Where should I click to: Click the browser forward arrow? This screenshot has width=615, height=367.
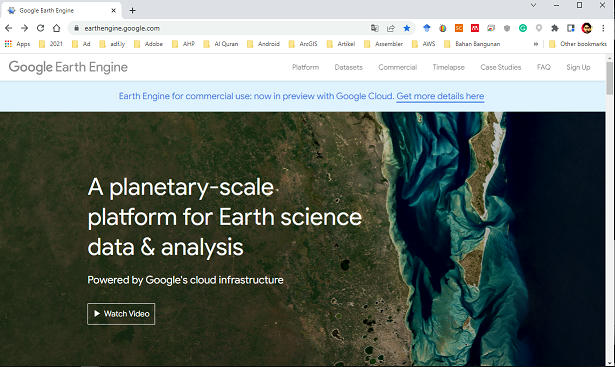click(24, 28)
